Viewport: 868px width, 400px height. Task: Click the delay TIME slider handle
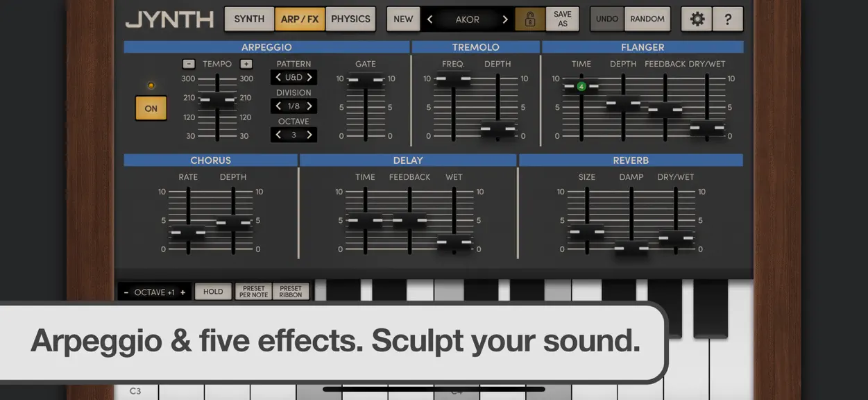pos(365,221)
